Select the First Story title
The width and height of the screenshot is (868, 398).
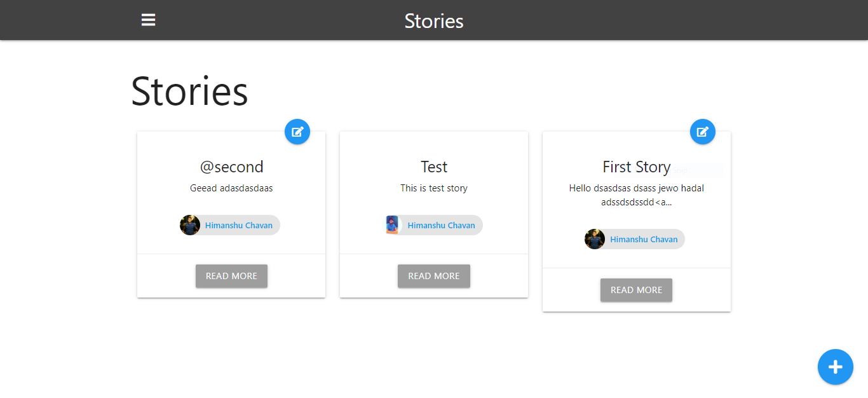pyautogui.click(x=637, y=167)
